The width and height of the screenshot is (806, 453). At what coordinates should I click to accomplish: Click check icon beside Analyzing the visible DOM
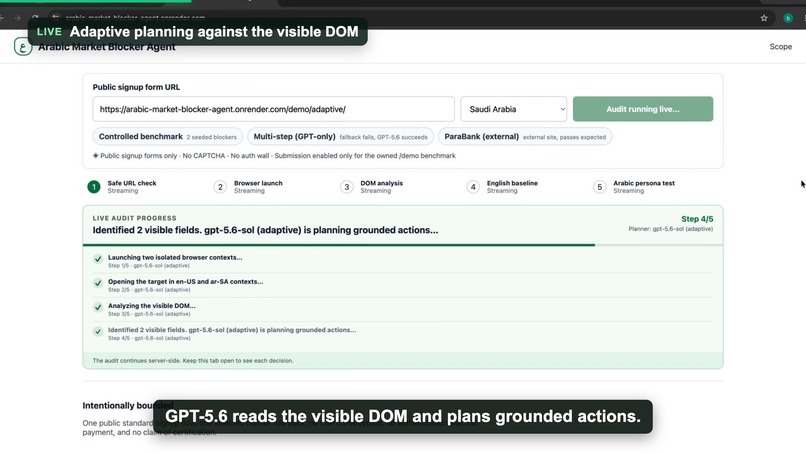point(98,307)
